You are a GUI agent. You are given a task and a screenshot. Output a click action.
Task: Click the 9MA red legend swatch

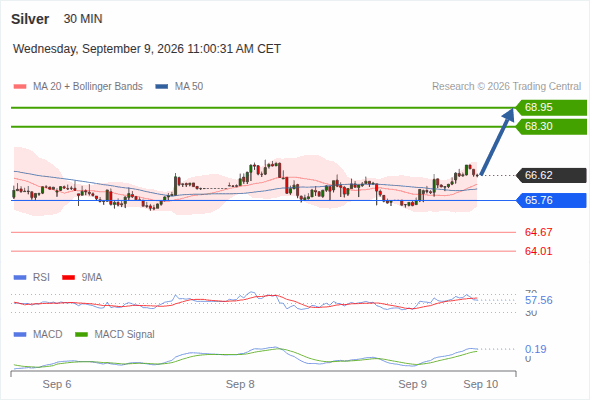68,278
